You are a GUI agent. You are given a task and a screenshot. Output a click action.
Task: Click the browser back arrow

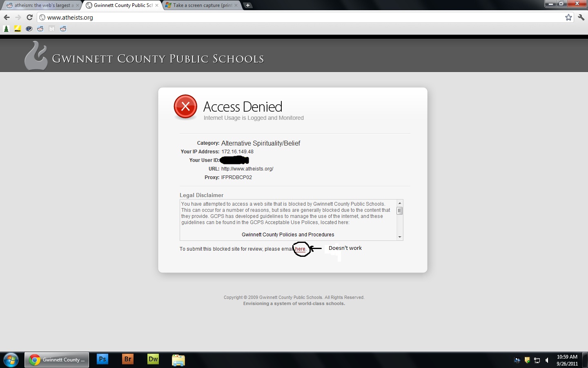click(7, 17)
